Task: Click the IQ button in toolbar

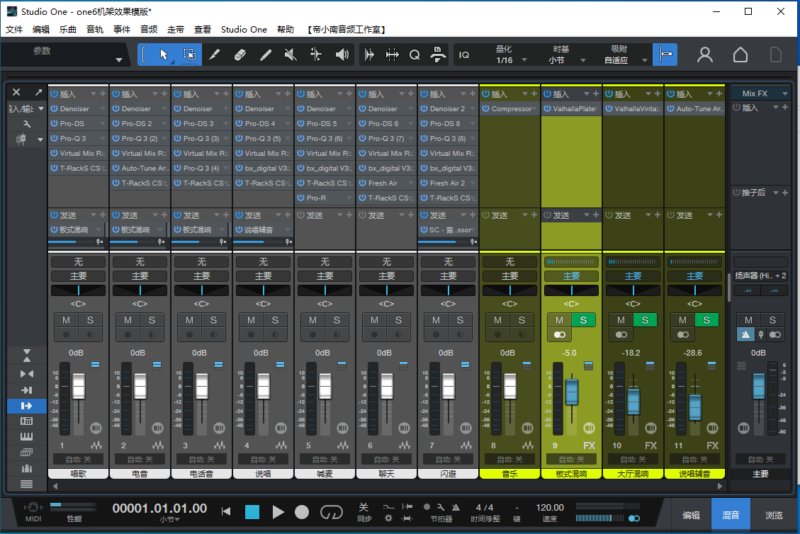Action: click(464, 55)
